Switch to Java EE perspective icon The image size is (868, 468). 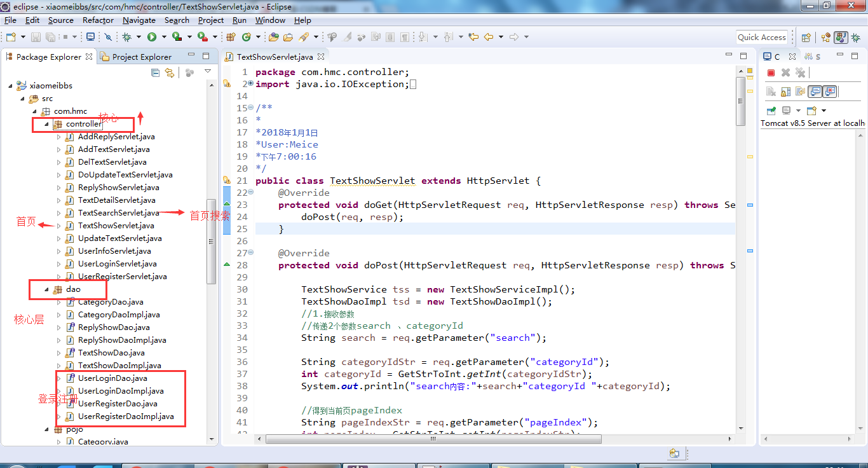click(825, 38)
